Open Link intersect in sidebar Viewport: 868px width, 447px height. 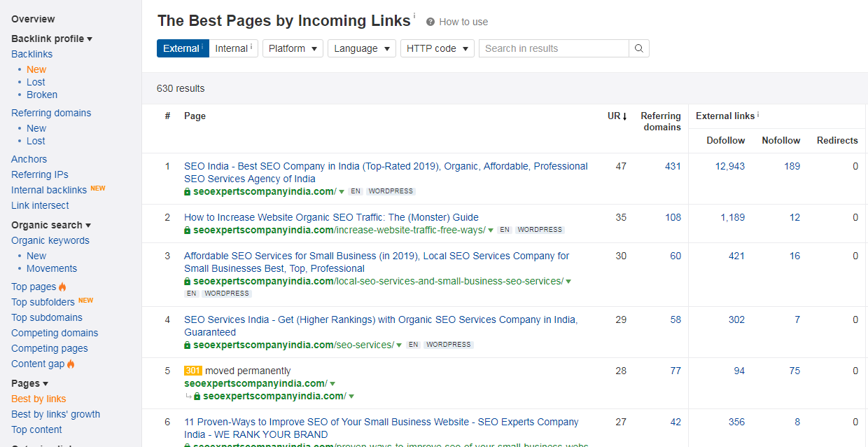[40, 205]
